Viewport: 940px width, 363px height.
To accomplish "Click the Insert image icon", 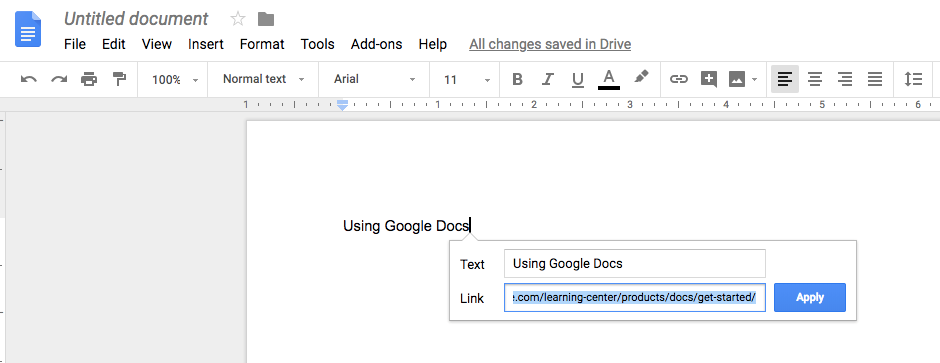I will coord(737,79).
